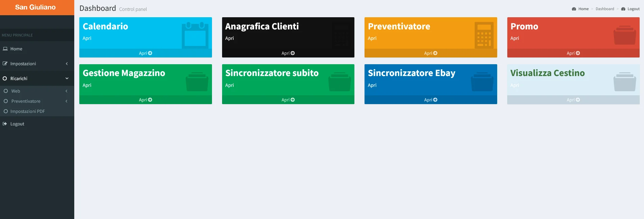Image resolution: width=644 pixels, height=219 pixels.
Task: Open Impostazioni PDF submenu entry
Action: click(37, 111)
